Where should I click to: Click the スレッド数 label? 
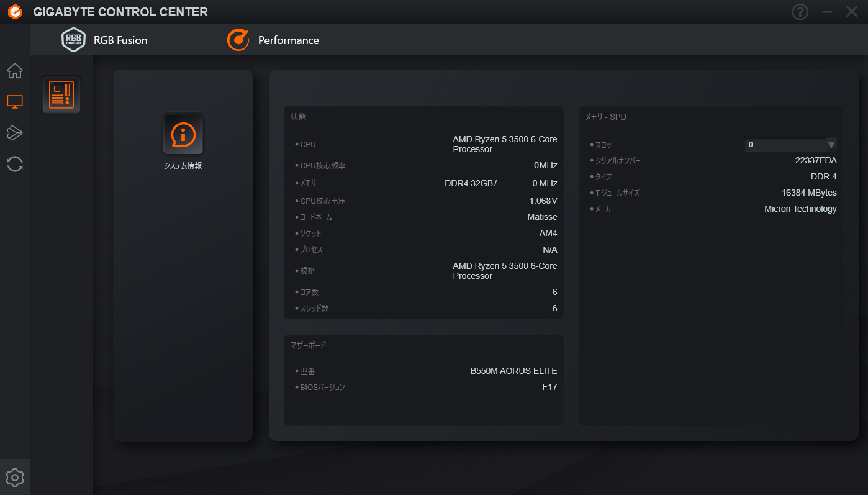tap(314, 308)
